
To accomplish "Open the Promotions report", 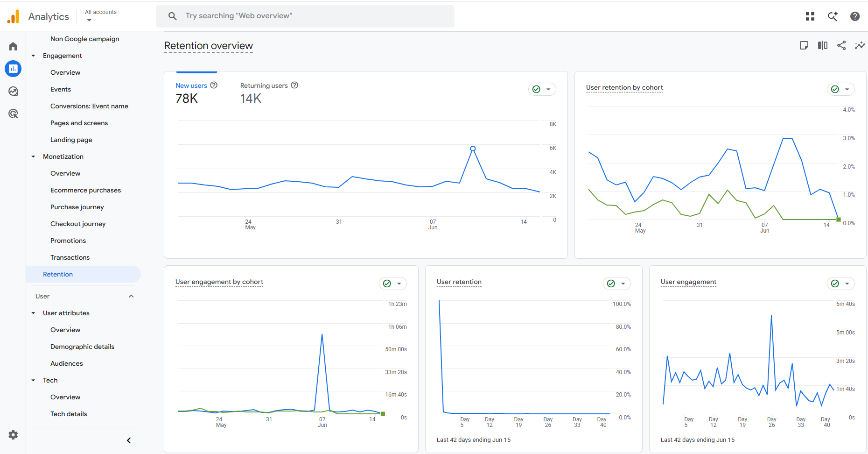I will [x=68, y=241].
